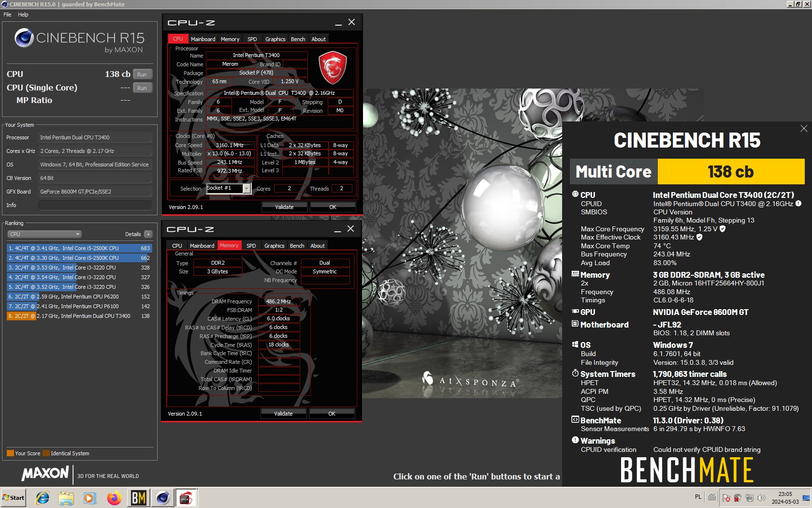Click the network monitor tray icon
This screenshot has width=812, height=508.
[x=749, y=498]
